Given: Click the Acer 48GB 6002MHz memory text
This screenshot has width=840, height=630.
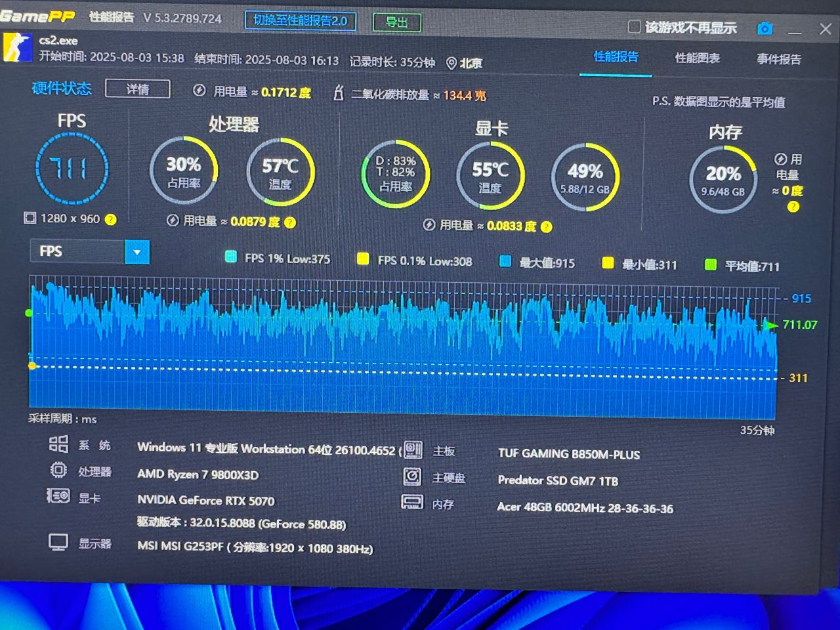Looking at the screenshot, I should 585,508.
